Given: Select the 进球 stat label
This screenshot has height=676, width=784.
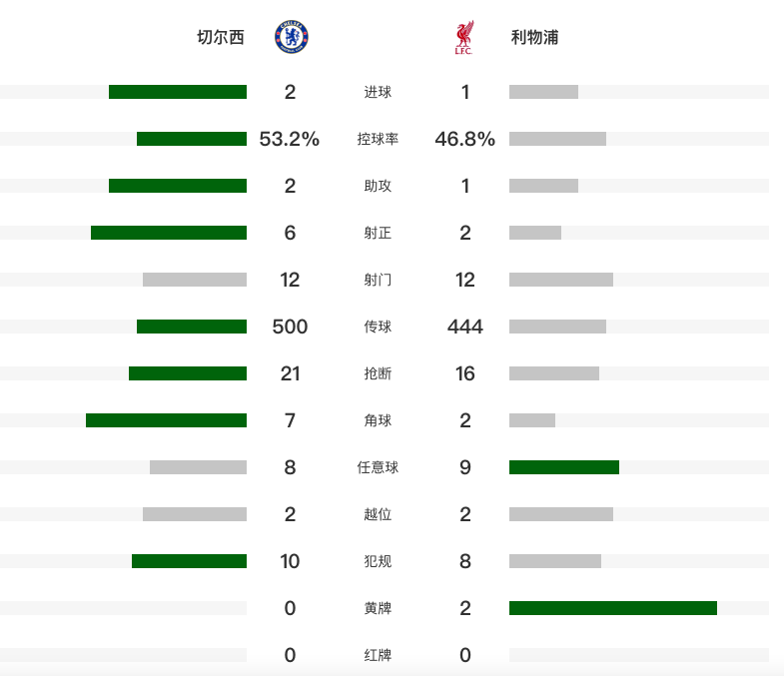Looking at the screenshot, I should coord(378,92).
